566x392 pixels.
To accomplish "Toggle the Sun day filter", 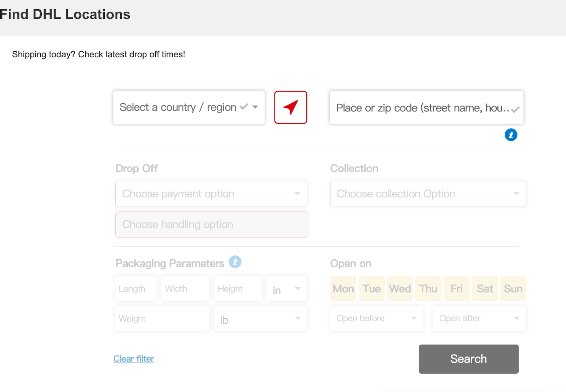I will tap(513, 289).
